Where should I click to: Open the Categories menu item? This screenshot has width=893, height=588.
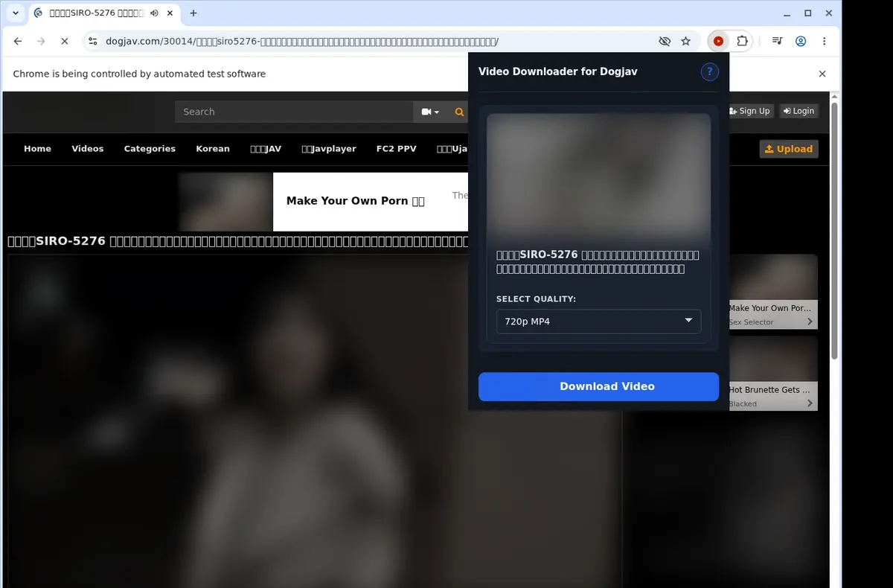150,149
